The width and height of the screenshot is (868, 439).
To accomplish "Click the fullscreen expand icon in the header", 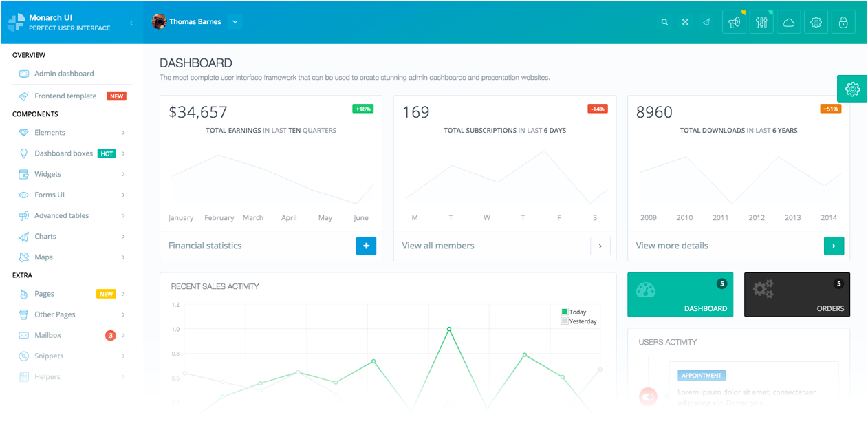I will 685,21.
